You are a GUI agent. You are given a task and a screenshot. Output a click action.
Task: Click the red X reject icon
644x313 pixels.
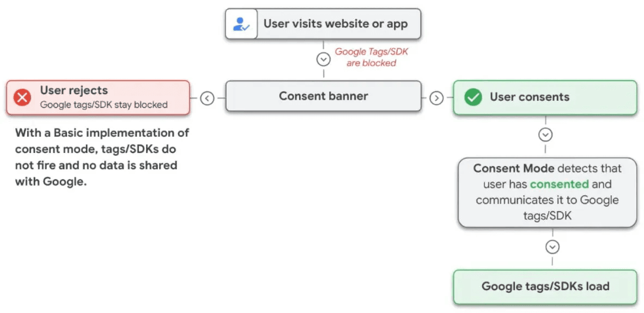pyautogui.click(x=22, y=97)
